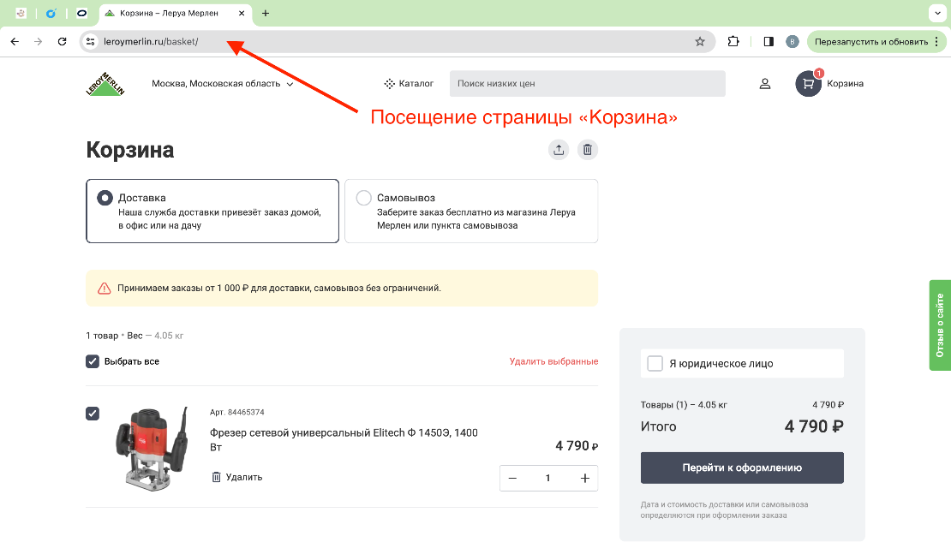This screenshot has width=951, height=560.
Task: Open a new browser tab
Action: pyautogui.click(x=266, y=13)
